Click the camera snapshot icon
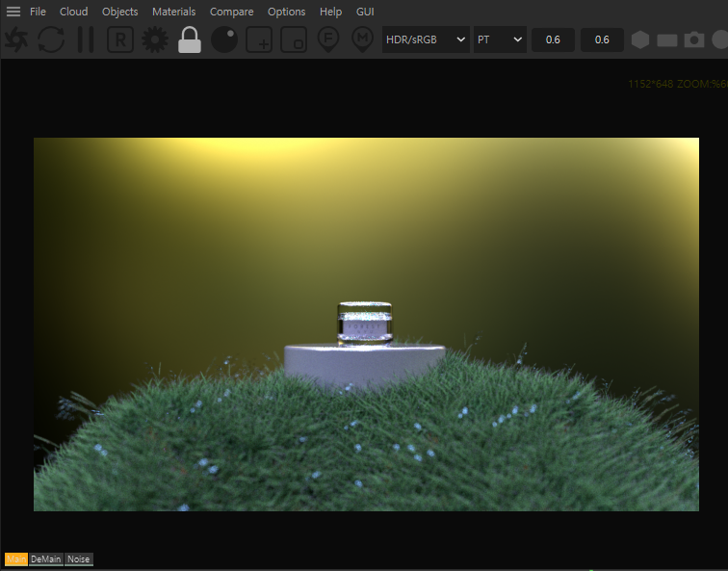 (x=694, y=39)
